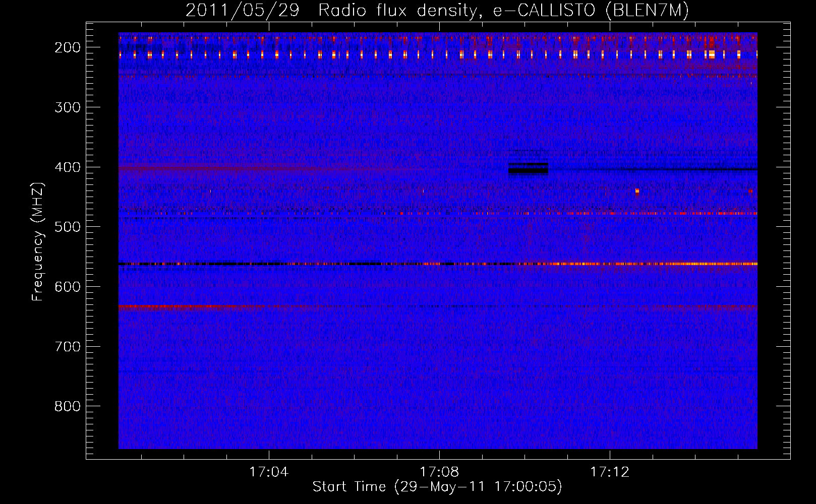Click the 17:08 time tick label
The width and height of the screenshot is (816, 504).
(439, 472)
